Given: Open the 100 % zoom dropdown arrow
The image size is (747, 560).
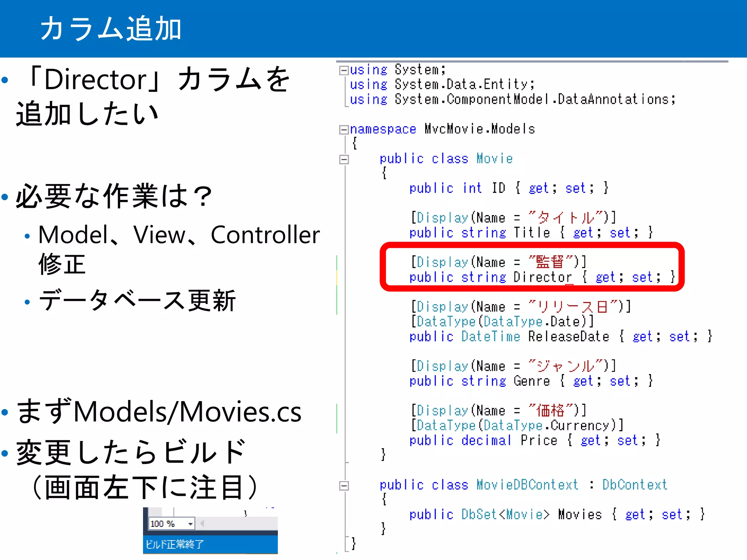Looking at the screenshot, I should 190,524.
